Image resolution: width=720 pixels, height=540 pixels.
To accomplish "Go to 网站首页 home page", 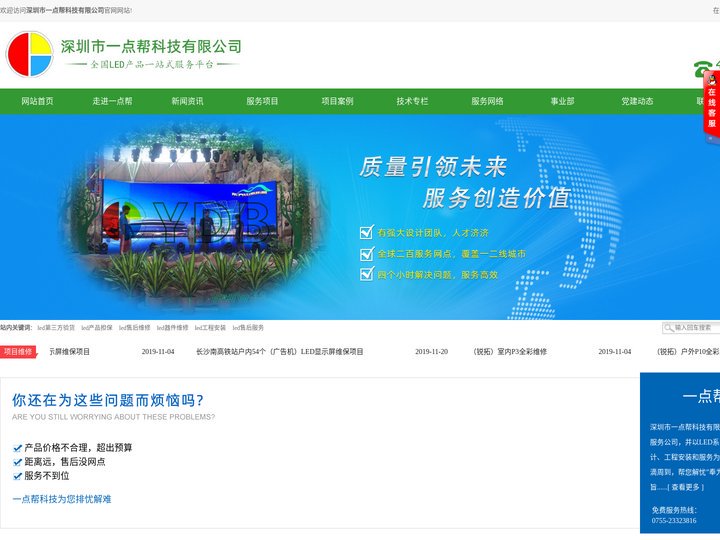I will [x=37, y=101].
